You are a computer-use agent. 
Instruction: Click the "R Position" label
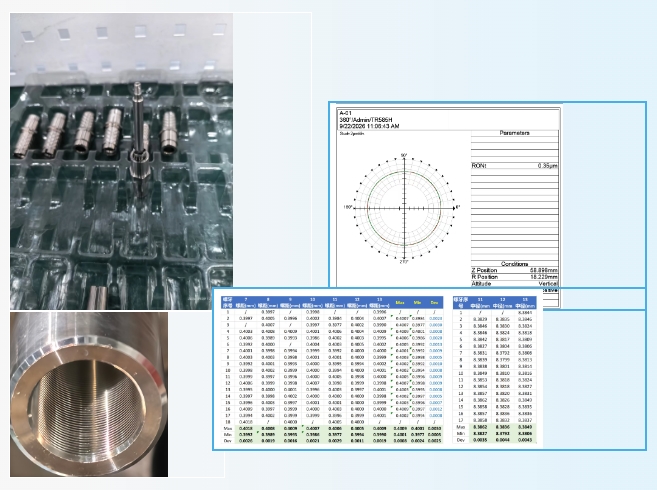(485, 277)
